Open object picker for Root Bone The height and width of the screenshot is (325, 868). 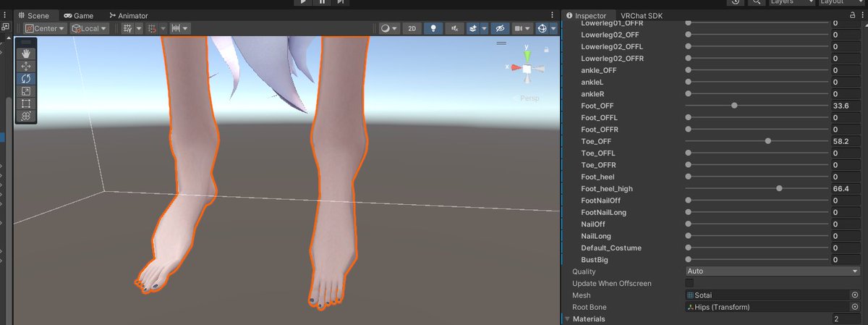[x=855, y=307]
